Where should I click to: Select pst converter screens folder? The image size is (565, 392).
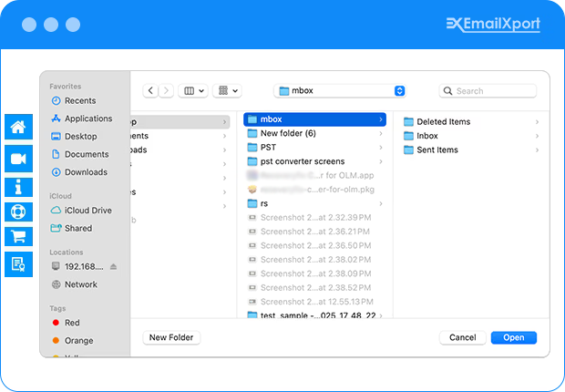point(315,161)
